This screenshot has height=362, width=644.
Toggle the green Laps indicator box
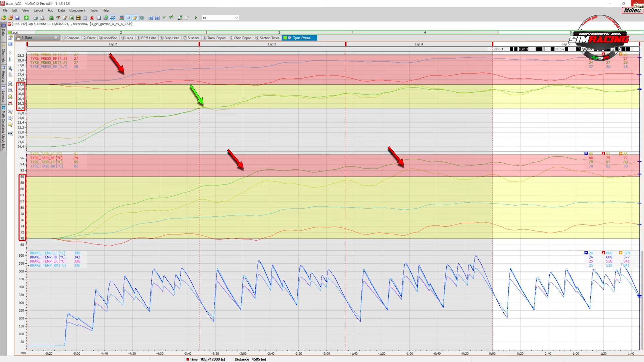click(9, 33)
